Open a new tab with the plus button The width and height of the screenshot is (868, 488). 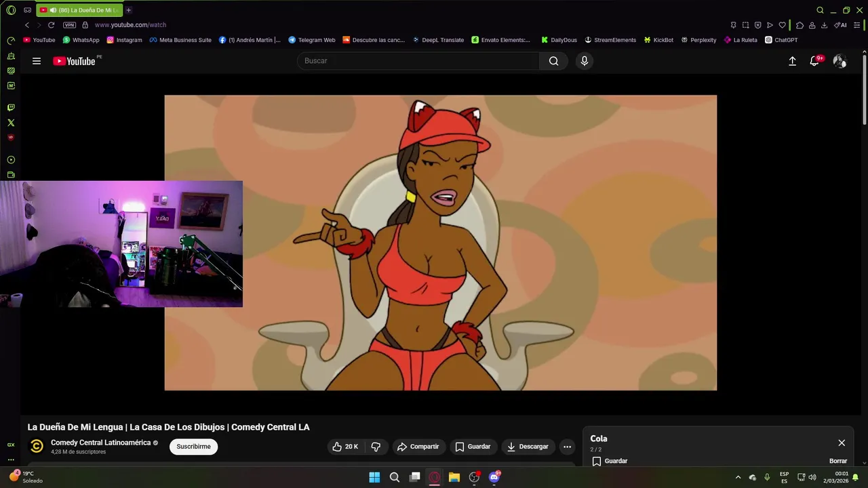(128, 10)
